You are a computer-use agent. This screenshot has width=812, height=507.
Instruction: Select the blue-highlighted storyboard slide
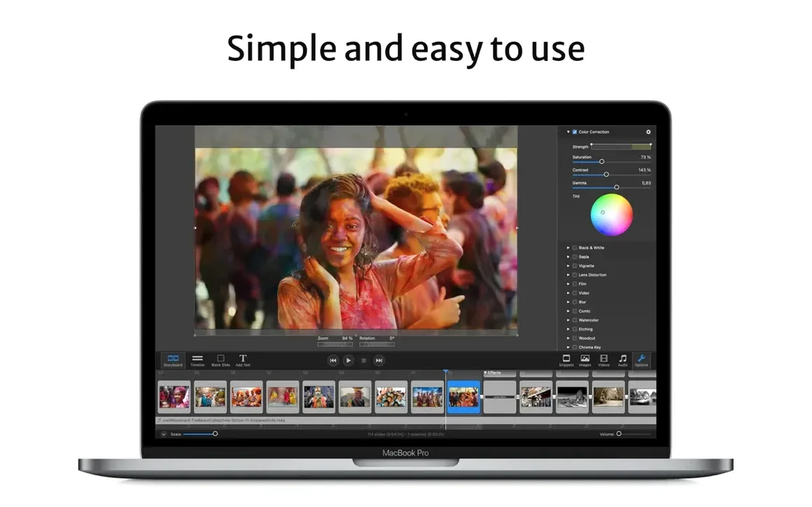pos(463,397)
